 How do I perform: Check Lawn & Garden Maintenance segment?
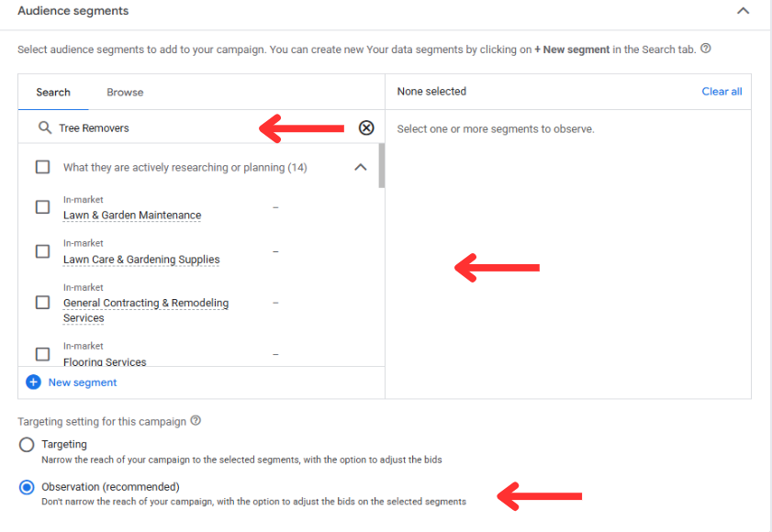pos(42,207)
